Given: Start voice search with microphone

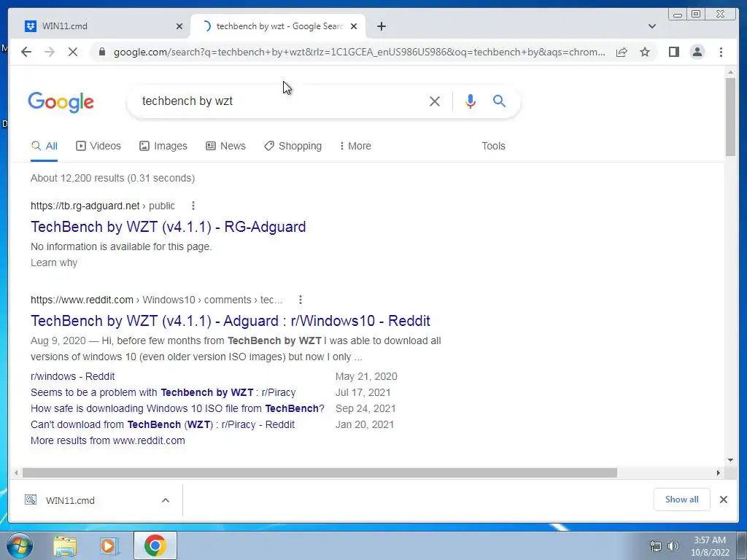Looking at the screenshot, I should (471, 101).
